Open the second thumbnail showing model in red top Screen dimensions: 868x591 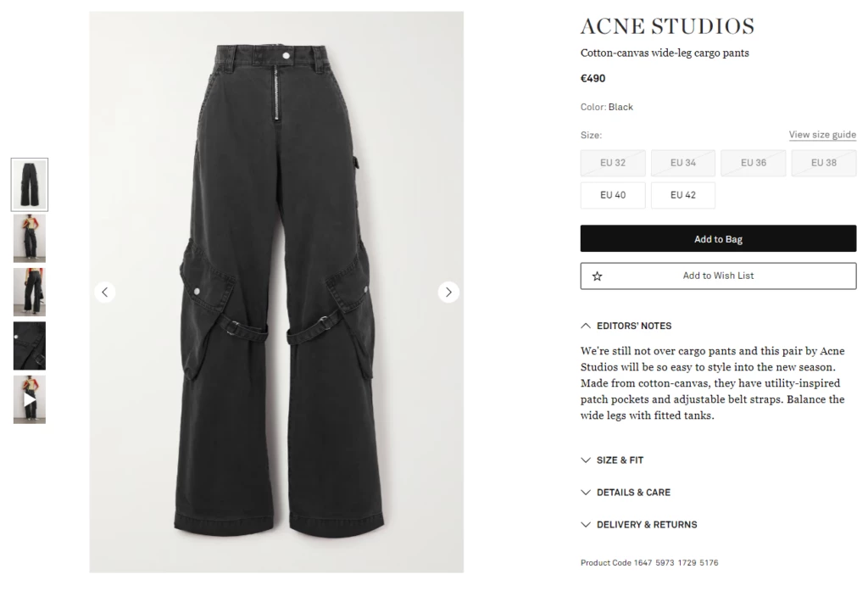(30, 238)
